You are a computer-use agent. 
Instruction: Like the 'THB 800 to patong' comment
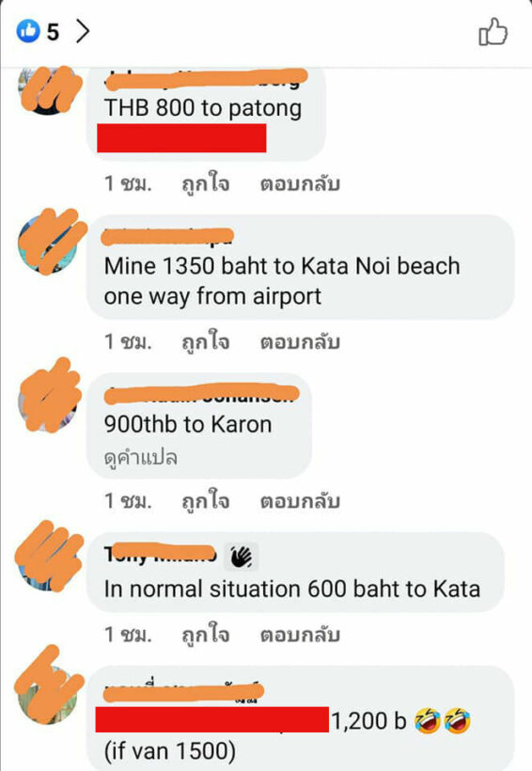coord(206,183)
